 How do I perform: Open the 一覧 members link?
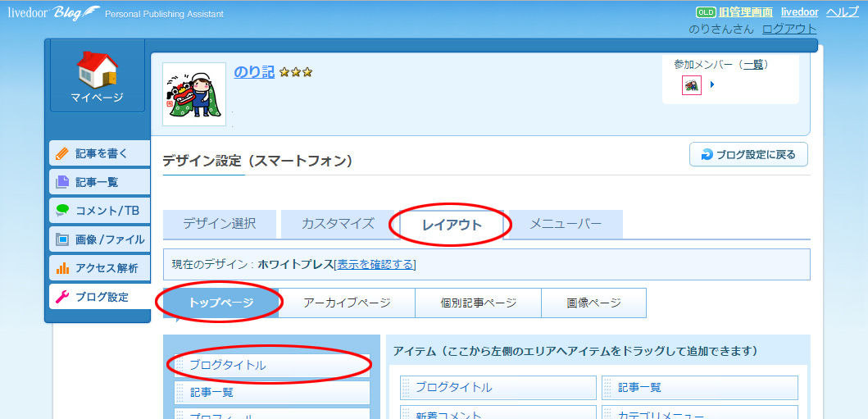tap(753, 65)
